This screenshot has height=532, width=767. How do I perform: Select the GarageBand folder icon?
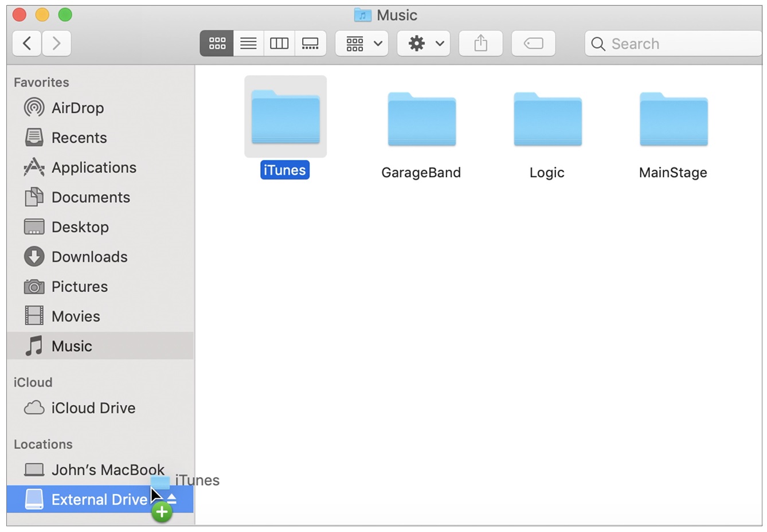click(x=421, y=119)
